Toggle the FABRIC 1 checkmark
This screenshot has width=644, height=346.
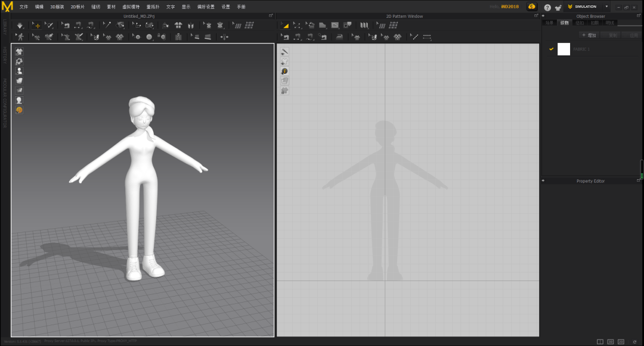(552, 49)
